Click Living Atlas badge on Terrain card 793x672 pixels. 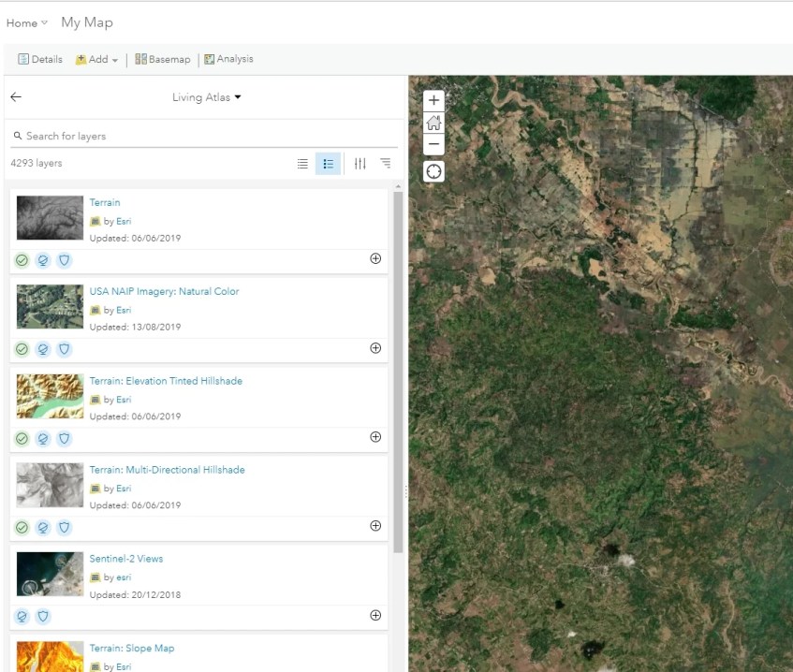coord(43,260)
